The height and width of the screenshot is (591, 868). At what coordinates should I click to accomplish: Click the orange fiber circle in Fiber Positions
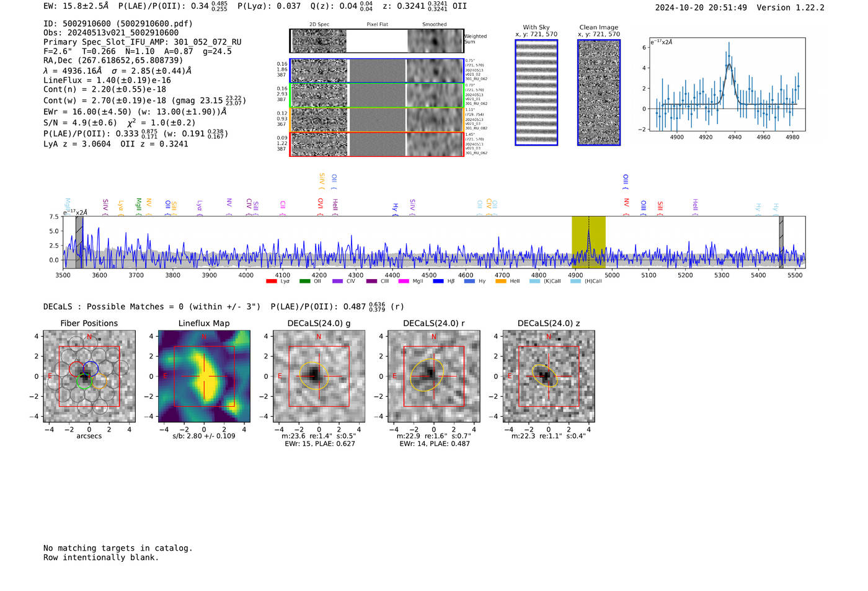pyautogui.click(x=99, y=380)
